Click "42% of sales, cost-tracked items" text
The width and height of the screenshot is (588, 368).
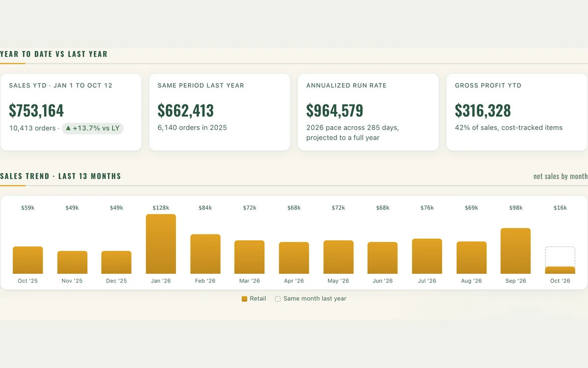coord(509,128)
